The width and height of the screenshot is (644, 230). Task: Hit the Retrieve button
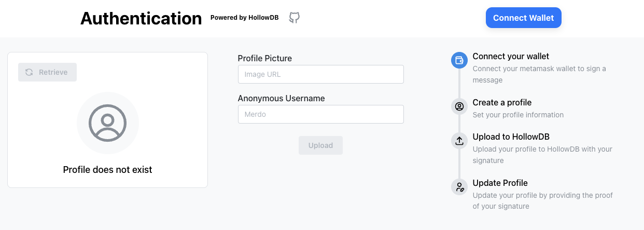(x=47, y=72)
